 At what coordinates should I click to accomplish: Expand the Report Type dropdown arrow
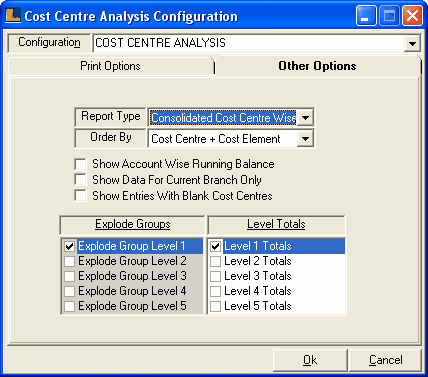coord(305,118)
